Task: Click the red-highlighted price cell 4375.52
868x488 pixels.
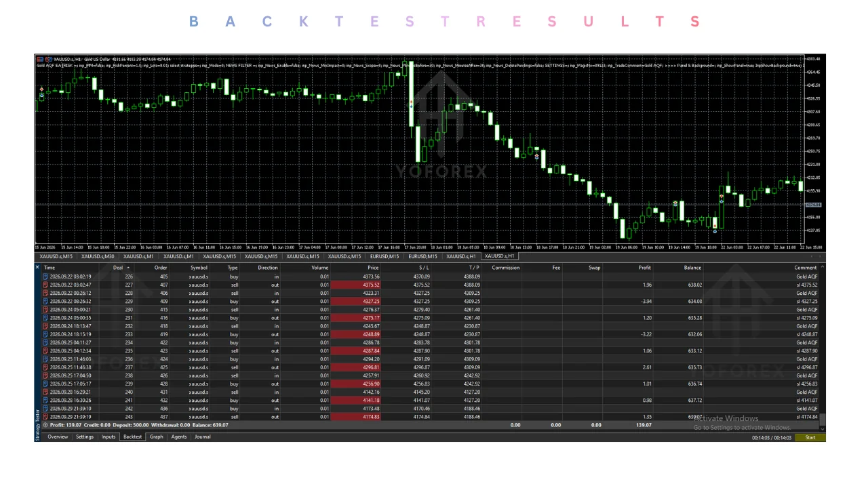Action: pyautogui.click(x=356, y=285)
